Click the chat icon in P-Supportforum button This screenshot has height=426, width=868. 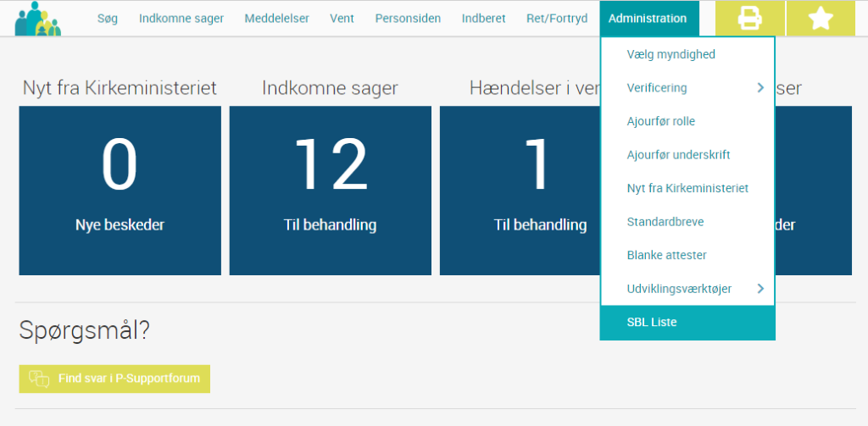point(39,379)
